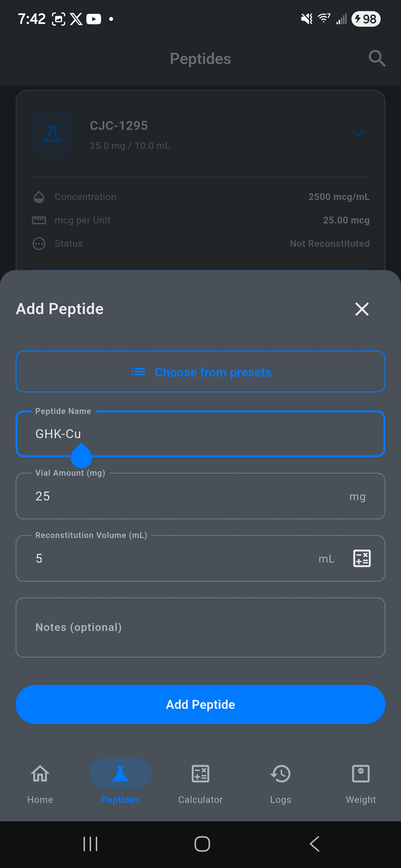
Task: Click the Notes optional field
Action: point(200,627)
